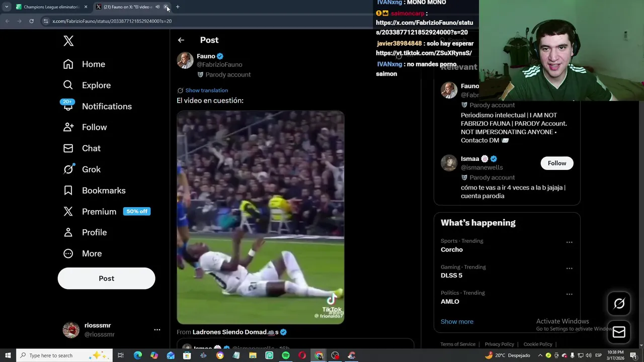Open Fauno's profile picture in the post
Viewport: 644px width, 362px height.
(185, 60)
